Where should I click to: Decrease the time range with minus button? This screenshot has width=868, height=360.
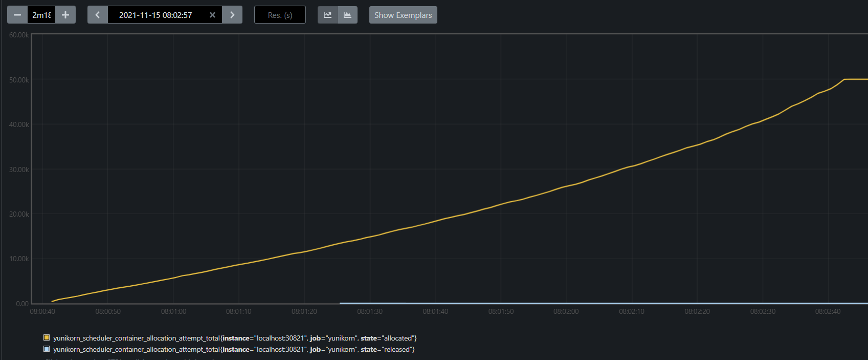(17, 15)
